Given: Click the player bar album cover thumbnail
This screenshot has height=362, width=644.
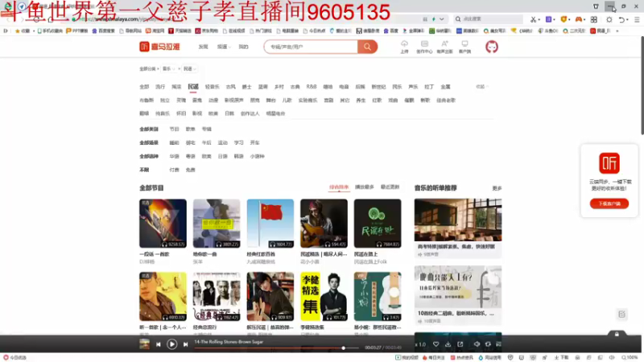Looking at the screenshot, I should (145, 344).
